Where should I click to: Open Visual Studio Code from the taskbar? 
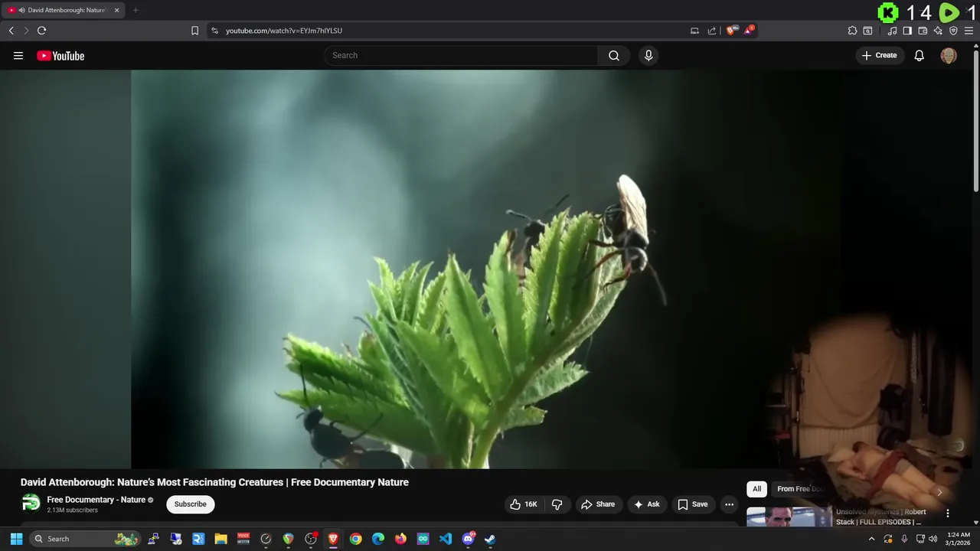pyautogui.click(x=446, y=539)
